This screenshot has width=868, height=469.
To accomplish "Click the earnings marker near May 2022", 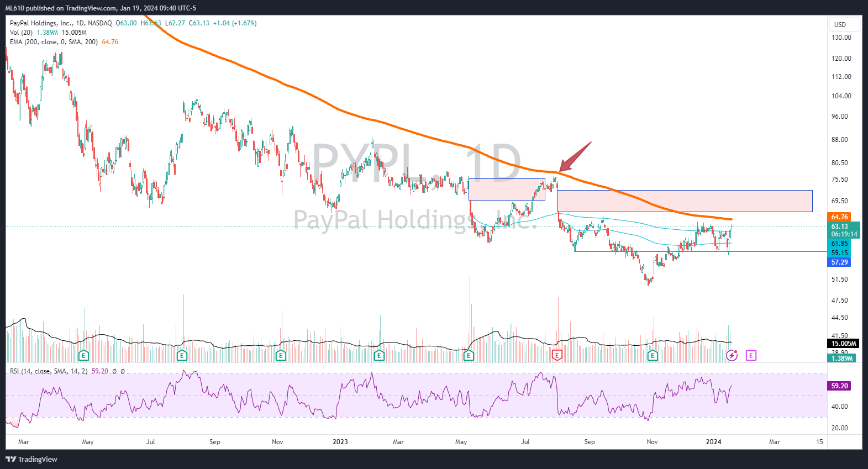I will point(83,355).
